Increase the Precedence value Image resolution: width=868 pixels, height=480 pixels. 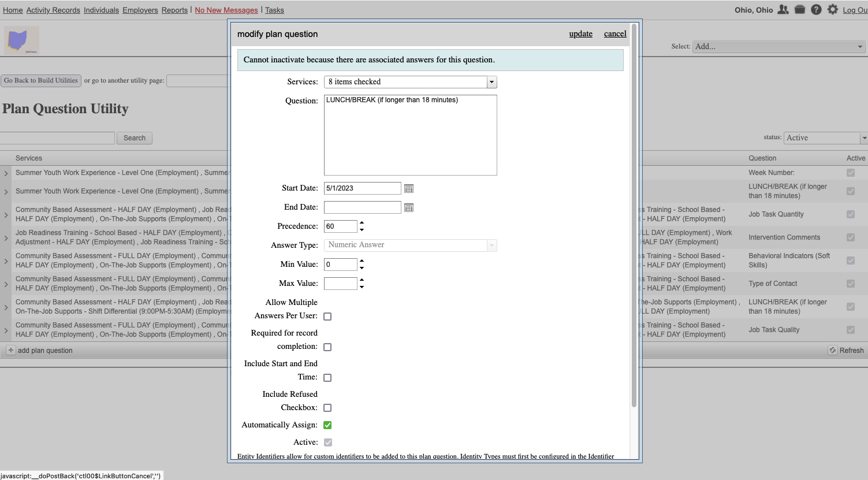pos(362,222)
